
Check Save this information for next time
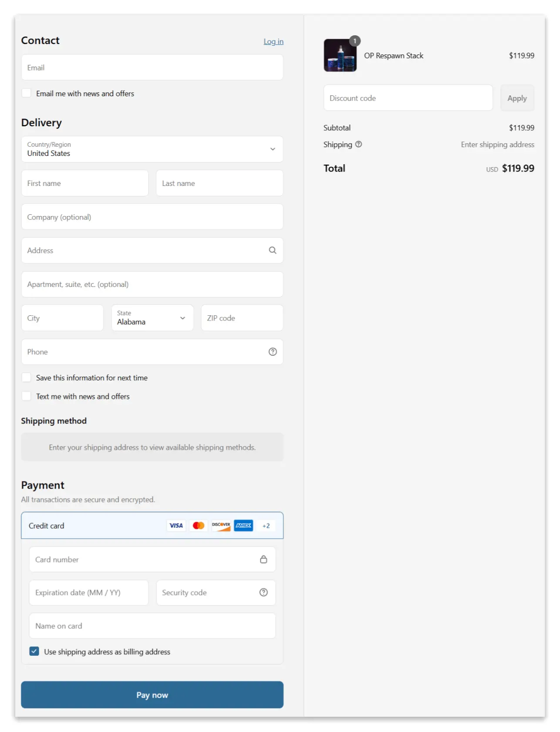coord(27,378)
